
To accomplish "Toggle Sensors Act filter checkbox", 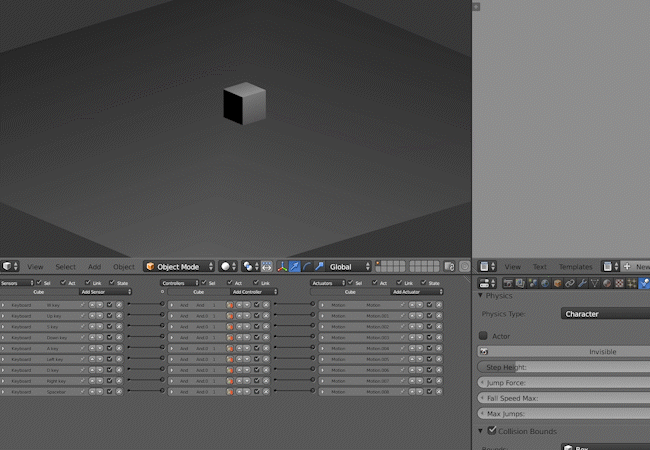I will 63,283.
